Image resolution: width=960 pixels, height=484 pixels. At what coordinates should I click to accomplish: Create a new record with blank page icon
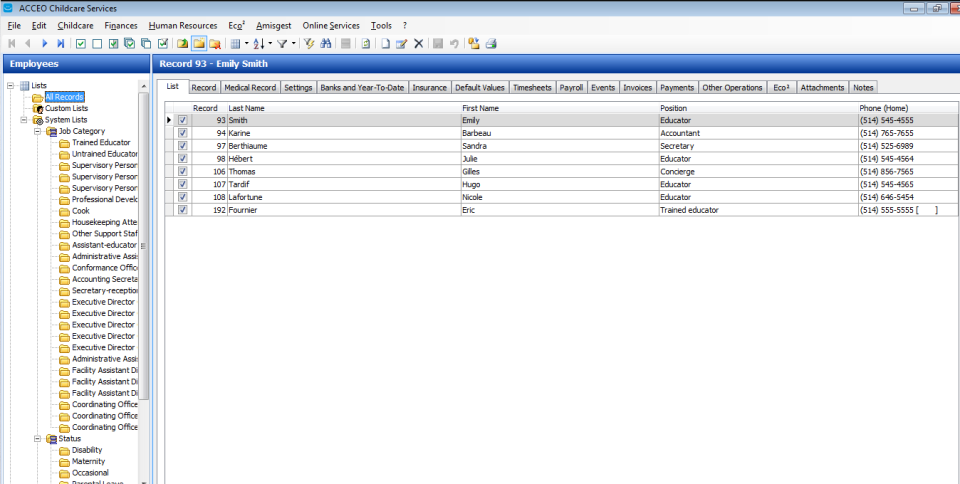pyautogui.click(x=385, y=43)
